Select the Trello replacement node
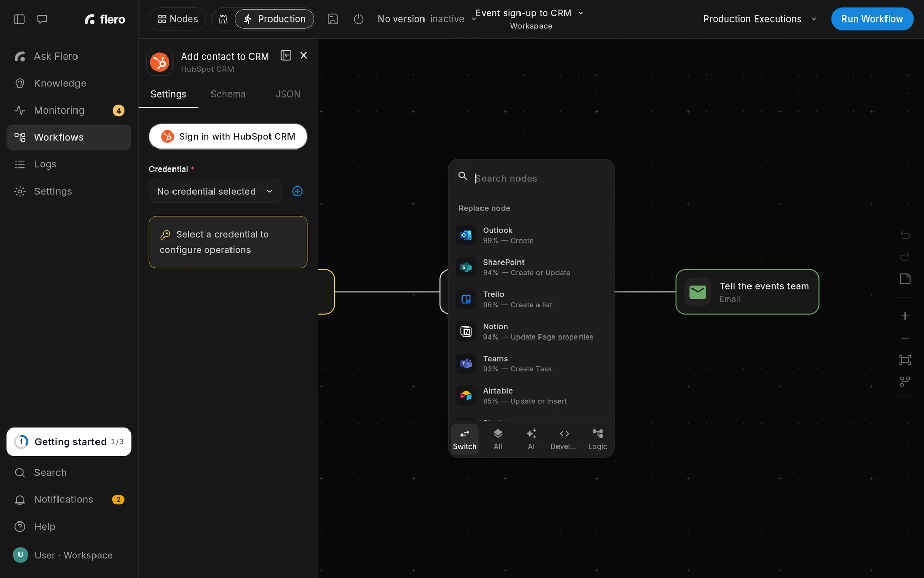Screen dimensions: 924x578 (x=531, y=300)
